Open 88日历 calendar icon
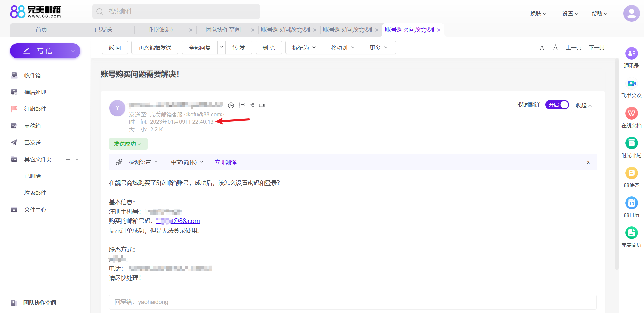 coord(631,203)
